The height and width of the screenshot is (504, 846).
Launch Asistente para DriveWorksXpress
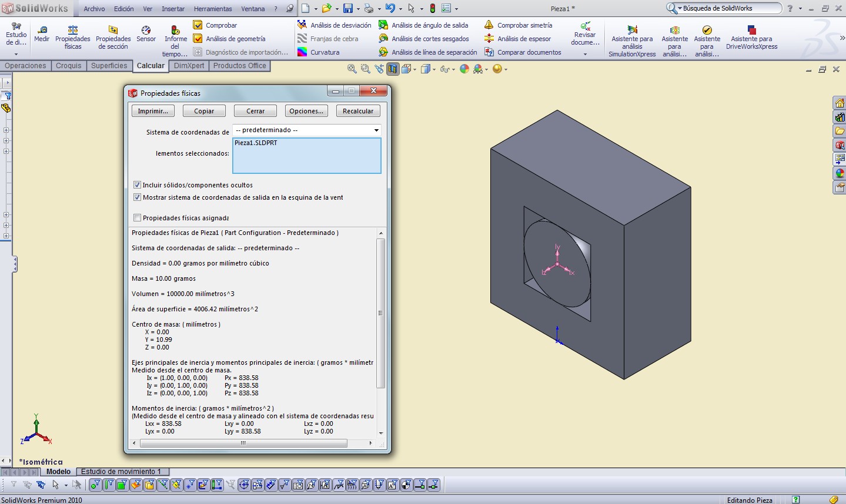point(751,37)
